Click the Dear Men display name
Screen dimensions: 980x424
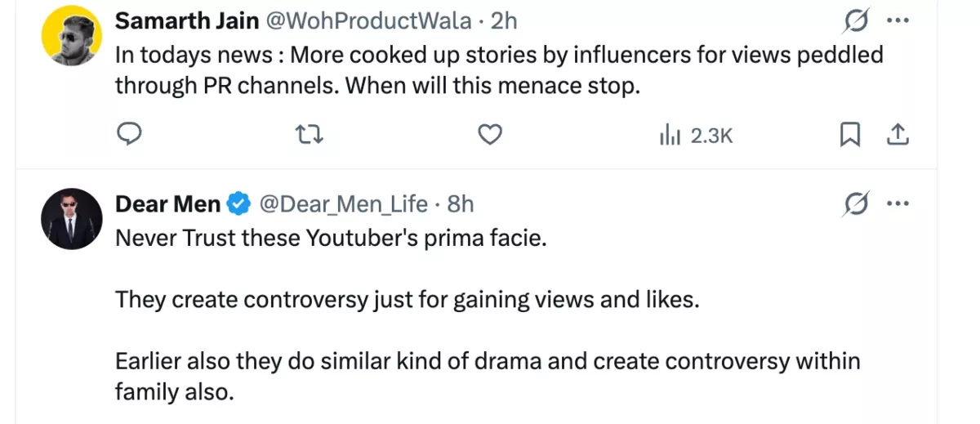click(x=167, y=203)
